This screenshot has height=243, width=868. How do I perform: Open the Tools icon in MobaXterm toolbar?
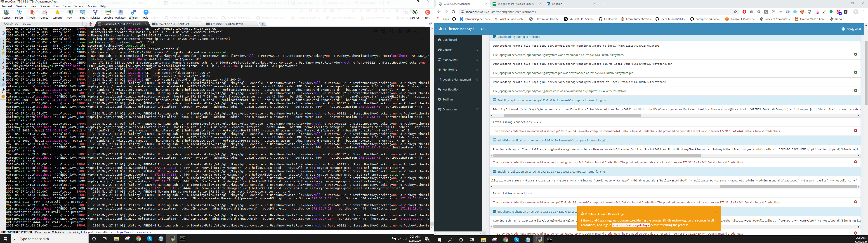click(x=32, y=14)
